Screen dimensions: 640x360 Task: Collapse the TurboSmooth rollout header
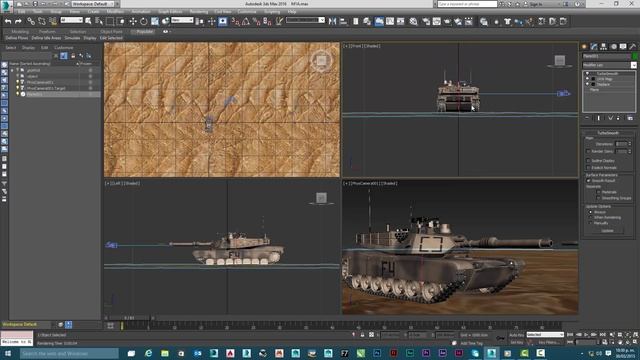(x=608, y=133)
